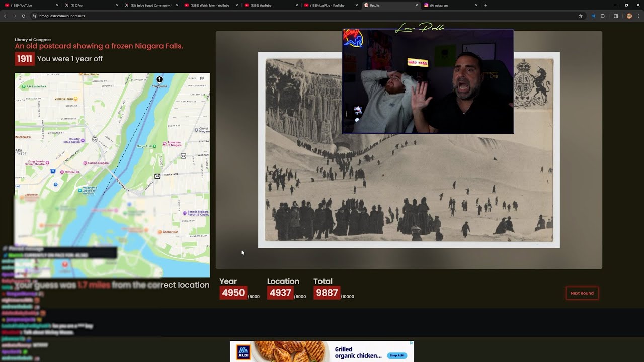Viewport: 644px width, 362px height.
Task: Switch to the Snipe Squad Community tab
Action: (151, 5)
